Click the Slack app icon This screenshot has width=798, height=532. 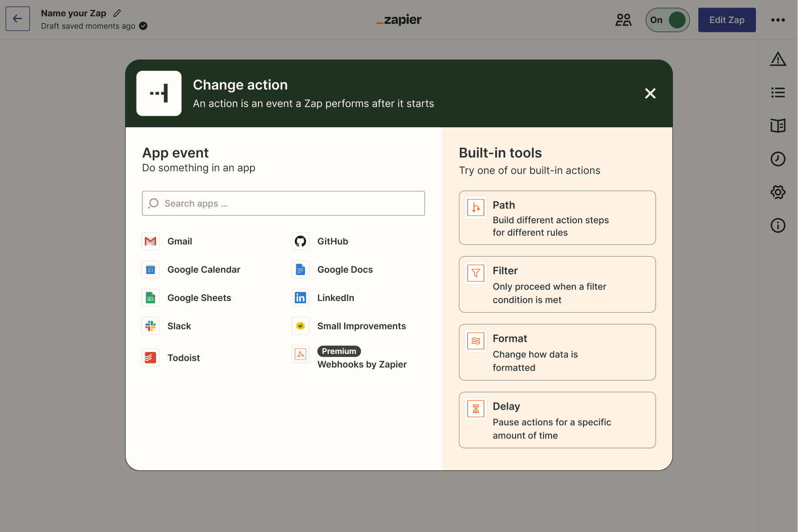click(x=151, y=326)
